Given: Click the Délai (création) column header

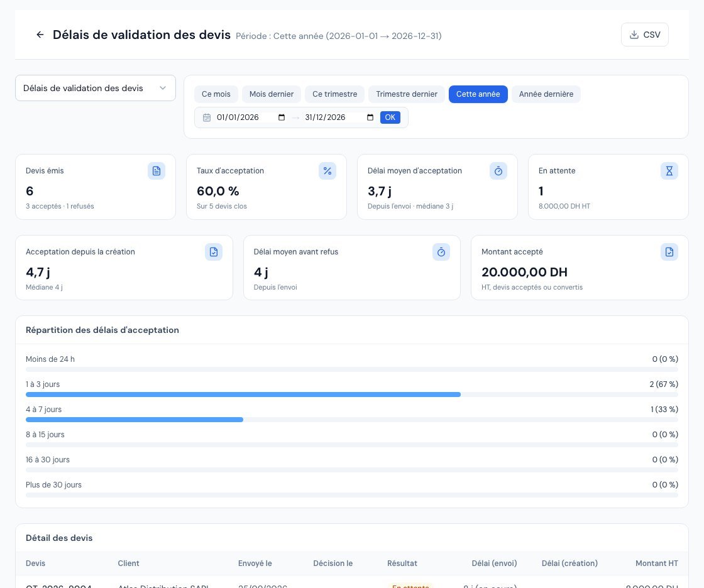Looking at the screenshot, I should pyautogui.click(x=569, y=563).
